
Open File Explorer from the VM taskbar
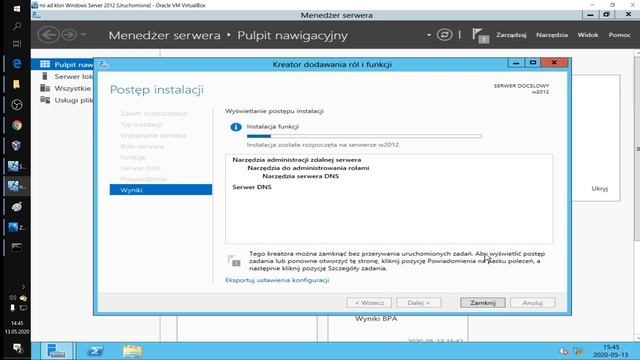click(132, 351)
